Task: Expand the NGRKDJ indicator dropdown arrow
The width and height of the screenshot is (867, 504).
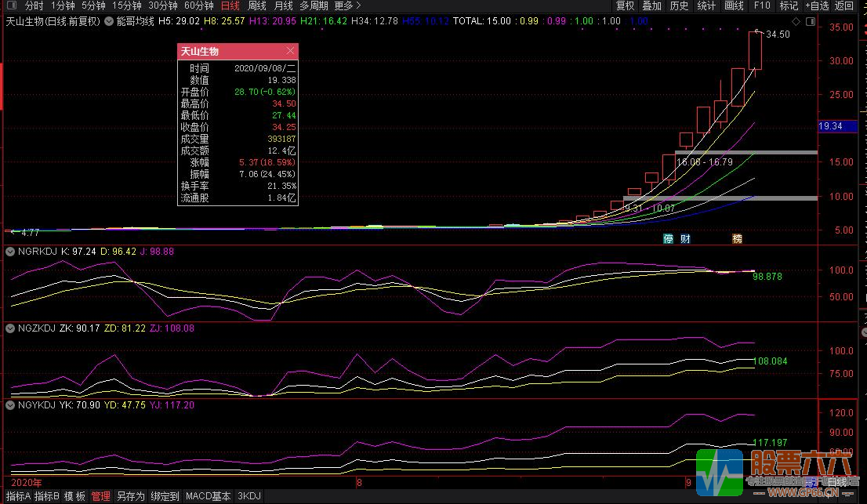Action: (x=10, y=252)
